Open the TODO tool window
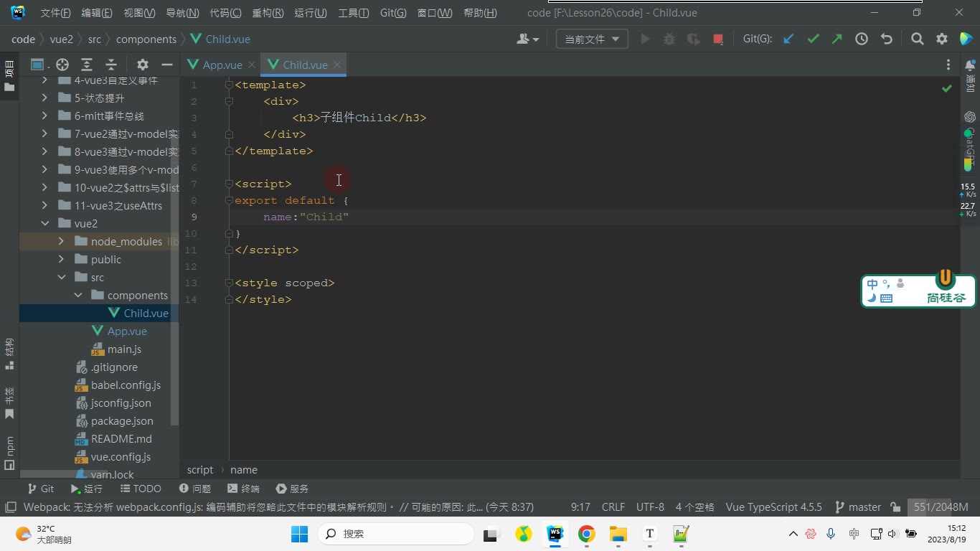 point(140,489)
